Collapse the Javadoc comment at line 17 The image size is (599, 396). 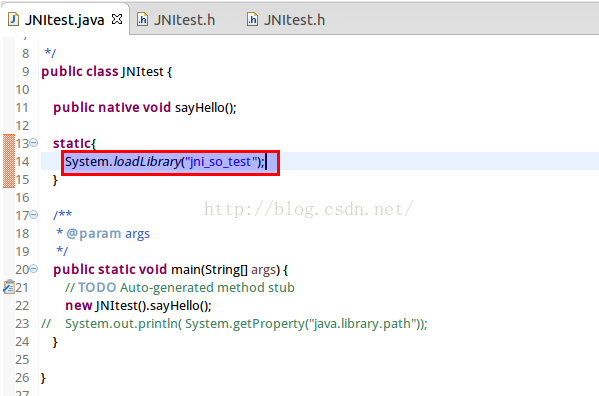coord(34,215)
